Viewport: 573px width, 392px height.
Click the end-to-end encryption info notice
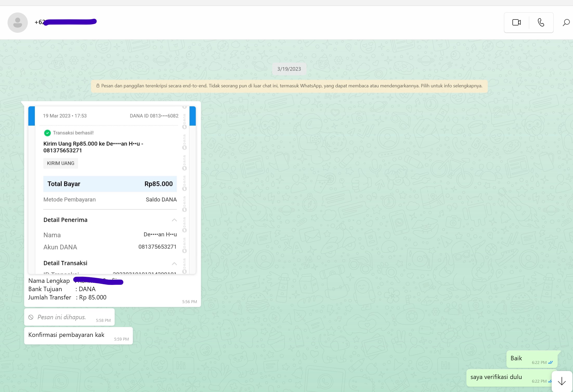pyautogui.click(x=289, y=86)
